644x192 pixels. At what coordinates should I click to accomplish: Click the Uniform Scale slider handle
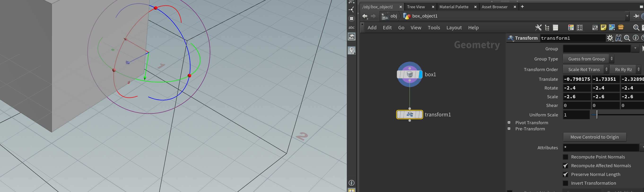pos(597,115)
